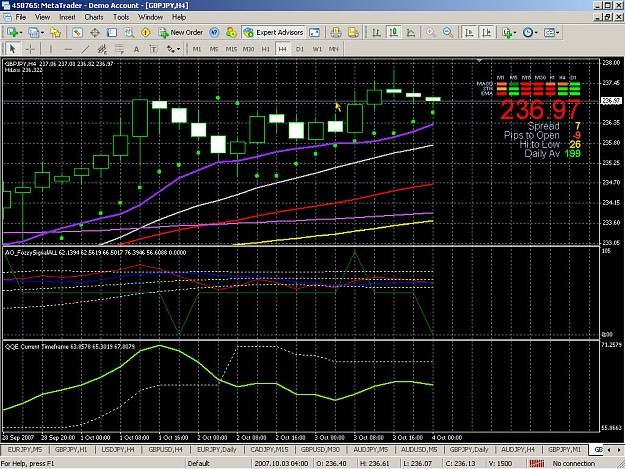Select the Fibonacci retracement tool

(x=119, y=49)
